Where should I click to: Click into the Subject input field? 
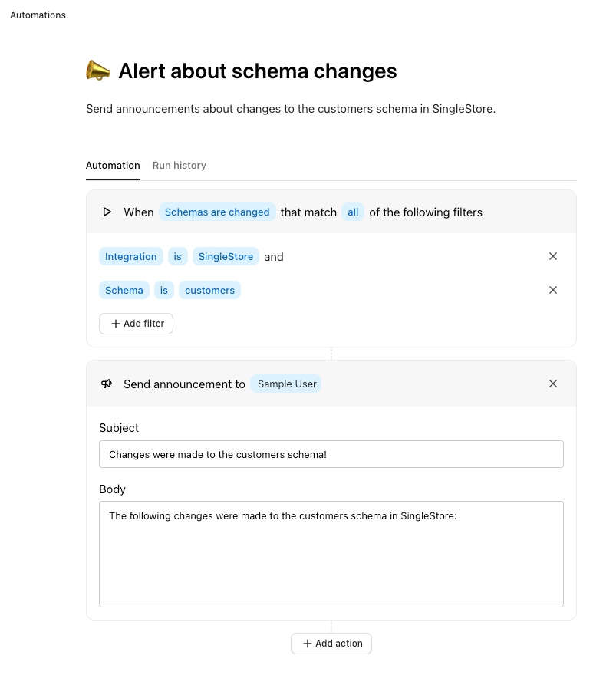click(331, 454)
